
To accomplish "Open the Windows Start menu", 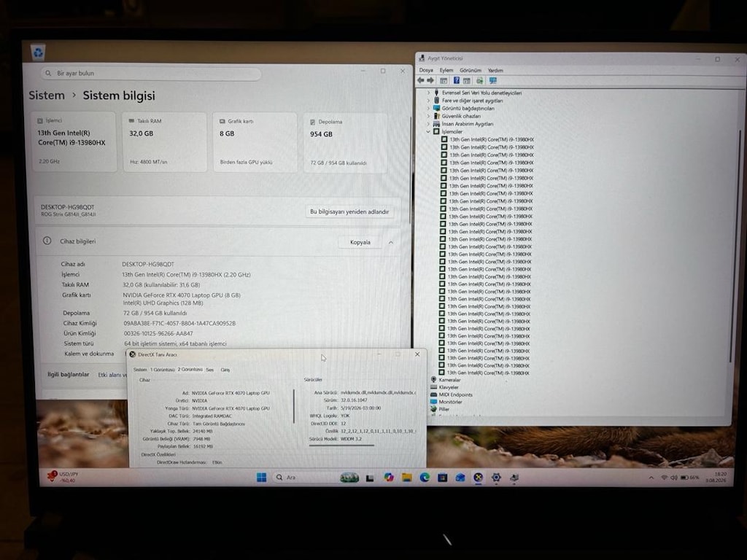I will pos(262,477).
